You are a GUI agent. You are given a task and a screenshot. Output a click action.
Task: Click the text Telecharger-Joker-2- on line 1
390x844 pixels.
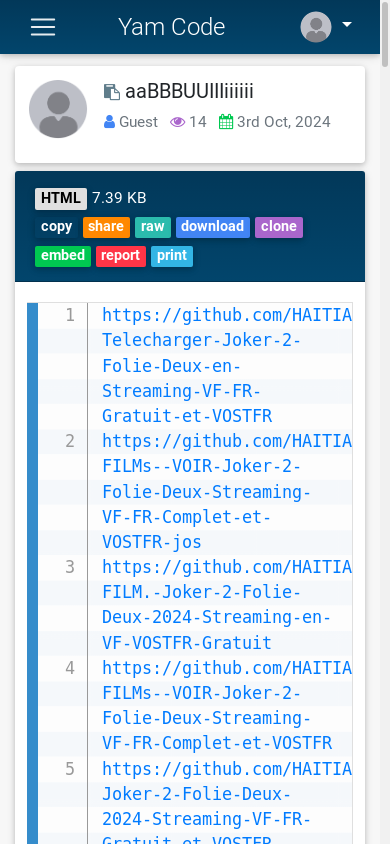coord(201,341)
